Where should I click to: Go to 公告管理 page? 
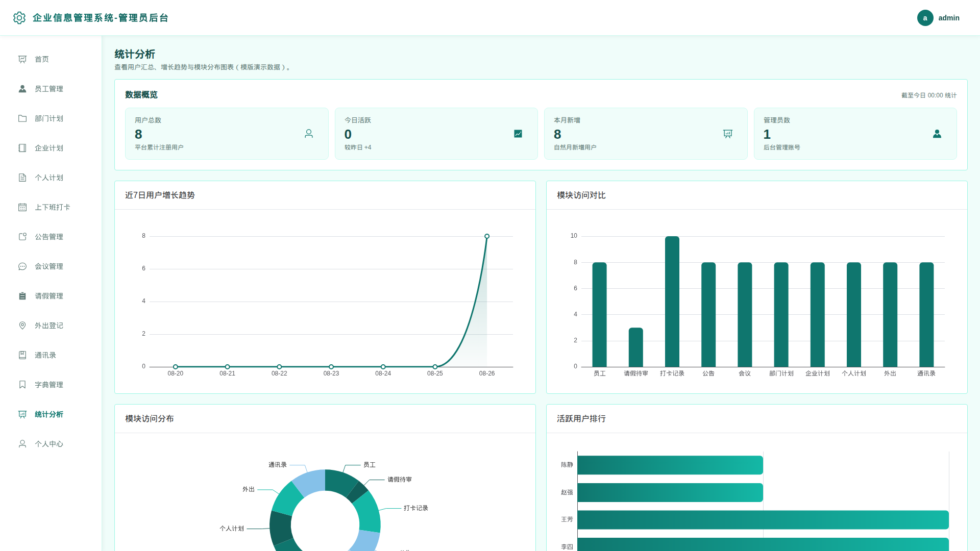click(x=51, y=237)
